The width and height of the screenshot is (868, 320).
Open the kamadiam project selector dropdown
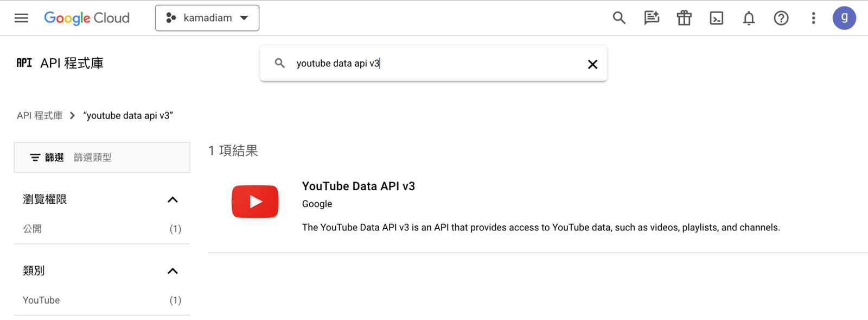coord(207,18)
